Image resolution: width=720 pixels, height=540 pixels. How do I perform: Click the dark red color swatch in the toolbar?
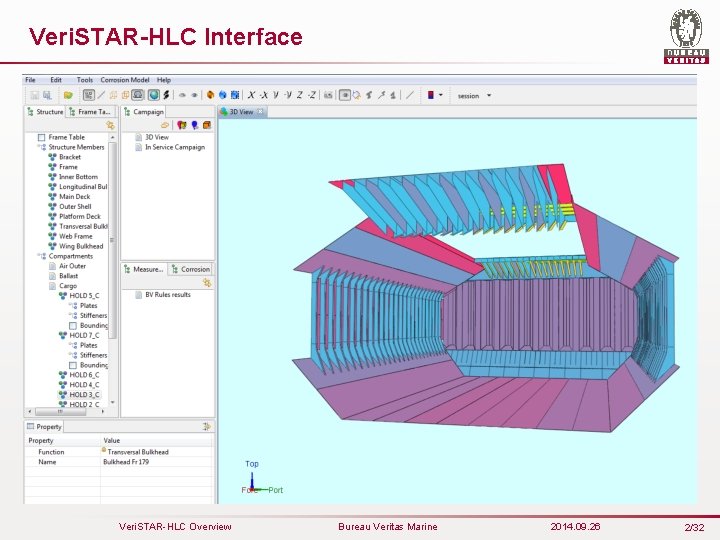431,95
